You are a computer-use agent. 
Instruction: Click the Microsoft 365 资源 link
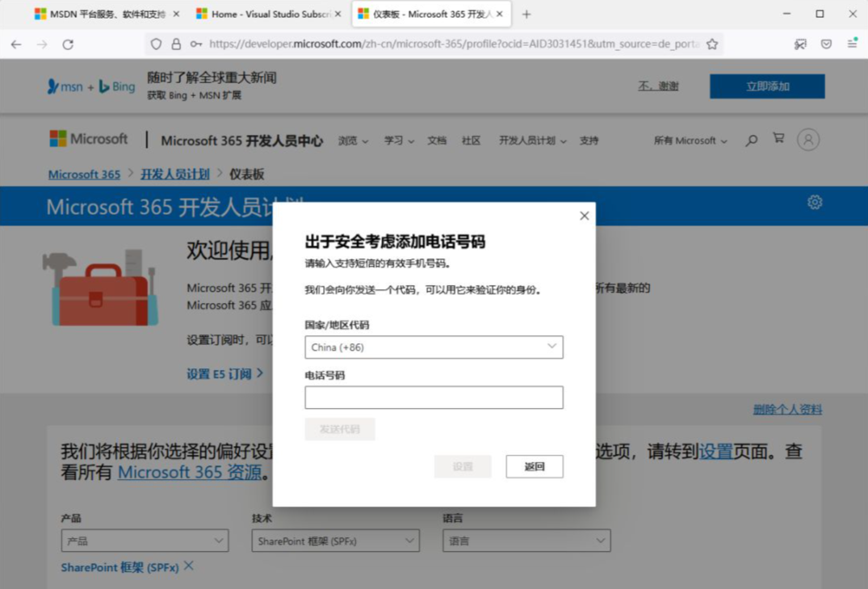click(190, 472)
